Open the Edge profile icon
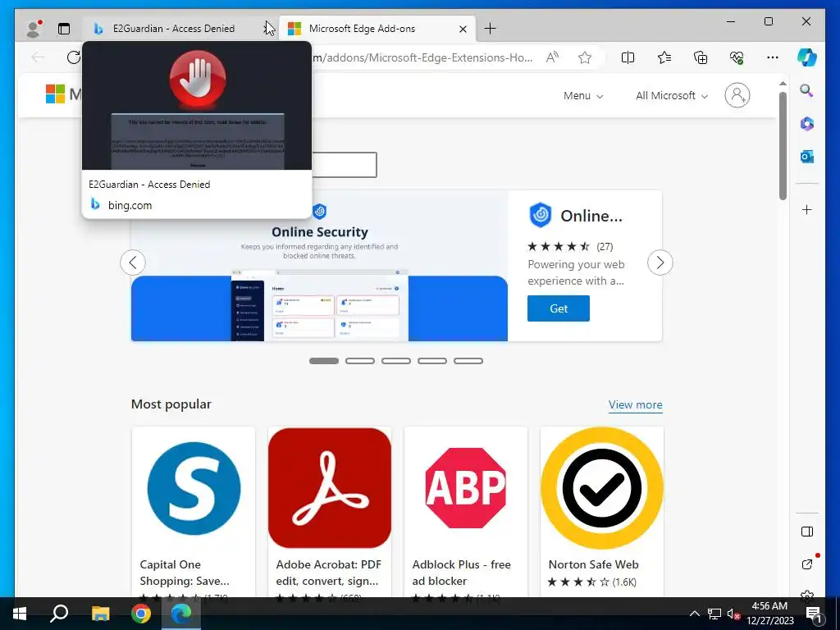Screen dimensions: 840x630 34,29
